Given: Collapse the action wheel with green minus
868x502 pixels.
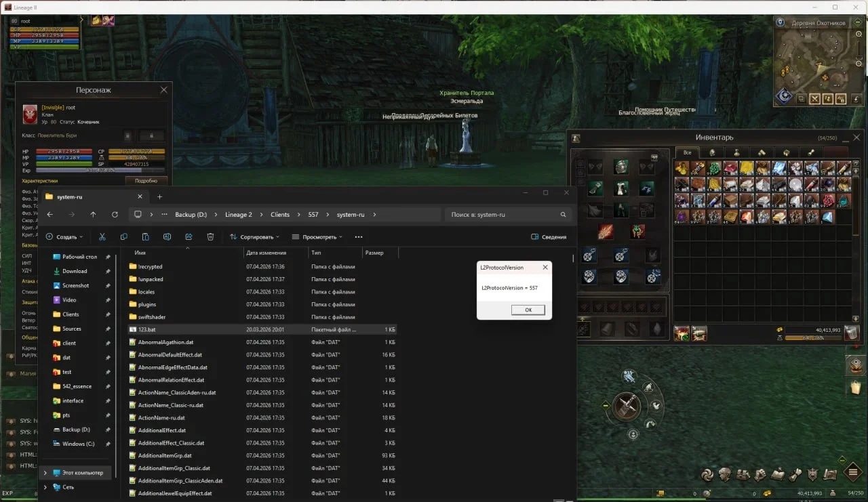Looking at the screenshot, I should [x=606, y=406].
